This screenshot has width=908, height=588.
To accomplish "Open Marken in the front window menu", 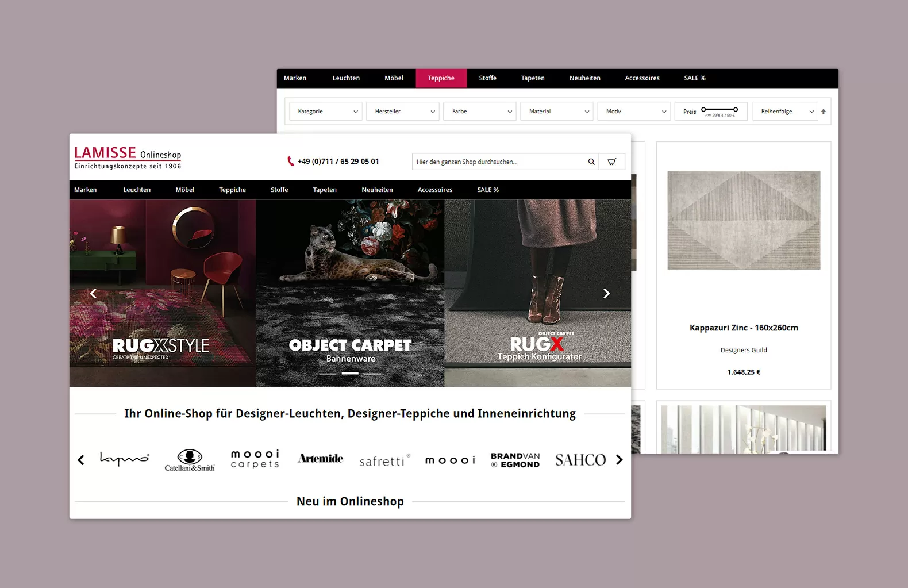I will (x=86, y=190).
